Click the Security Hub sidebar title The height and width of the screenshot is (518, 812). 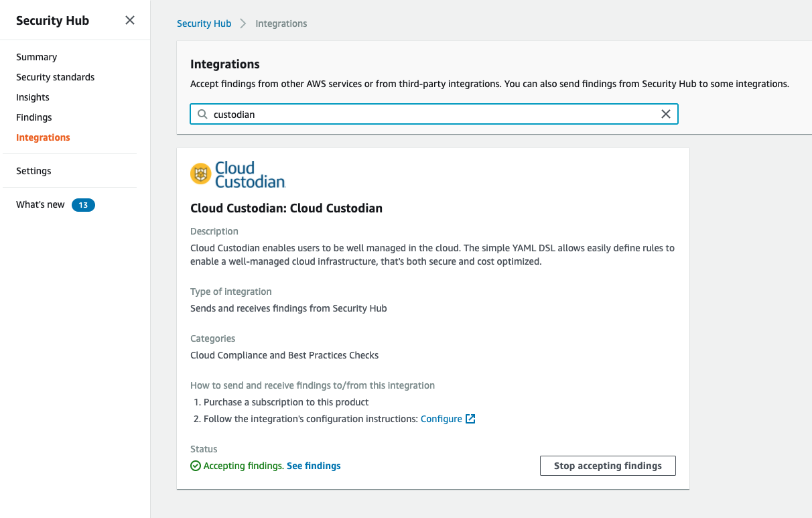52,20
